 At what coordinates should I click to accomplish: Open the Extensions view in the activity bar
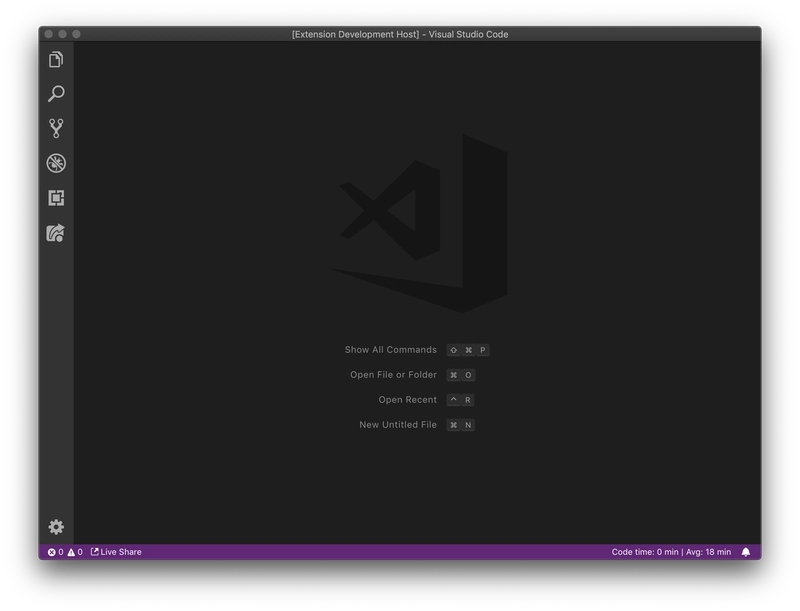(56, 198)
